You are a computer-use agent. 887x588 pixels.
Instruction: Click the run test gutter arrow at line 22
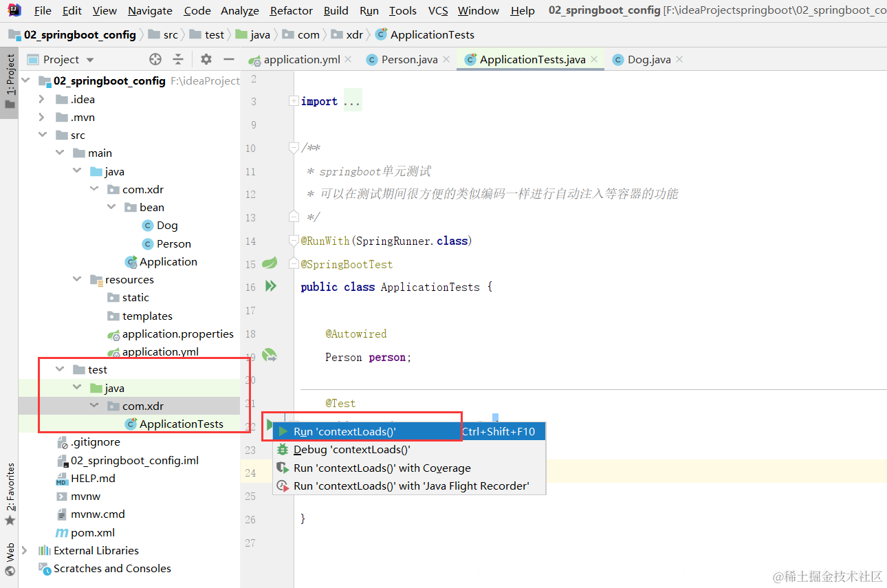(x=270, y=424)
